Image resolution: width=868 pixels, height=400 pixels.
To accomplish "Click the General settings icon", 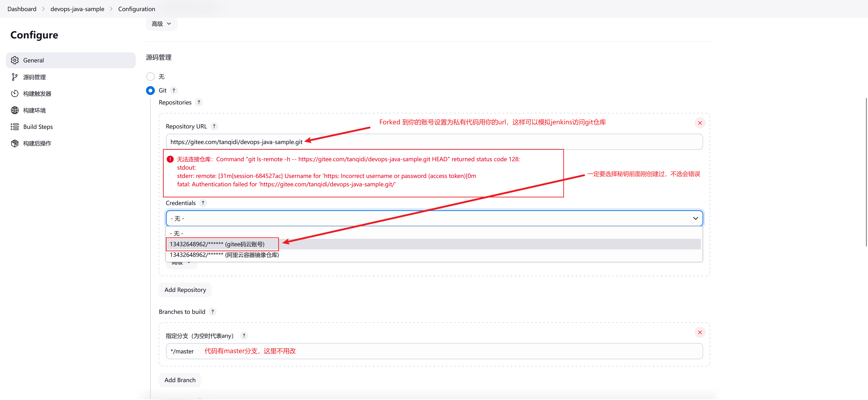I will tap(15, 60).
